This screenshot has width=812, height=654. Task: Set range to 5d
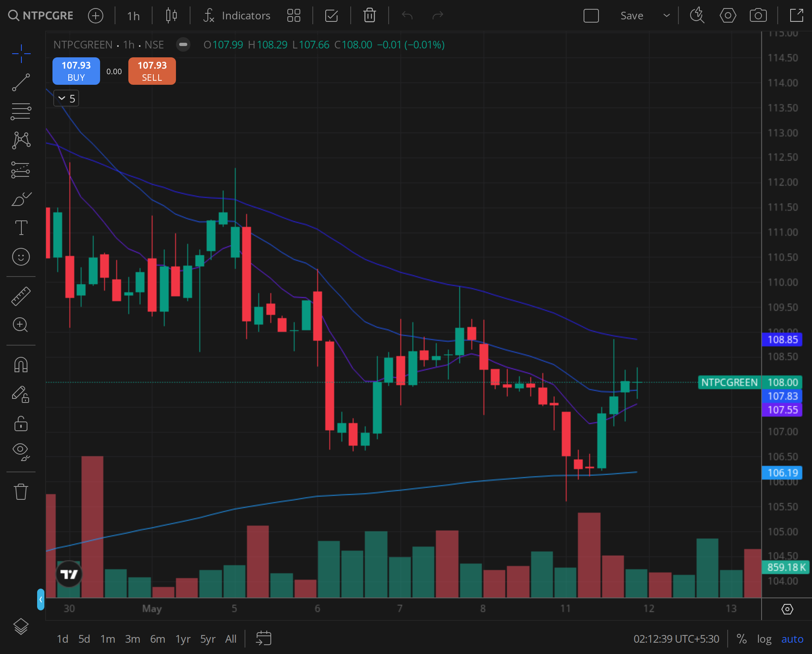[x=84, y=639]
